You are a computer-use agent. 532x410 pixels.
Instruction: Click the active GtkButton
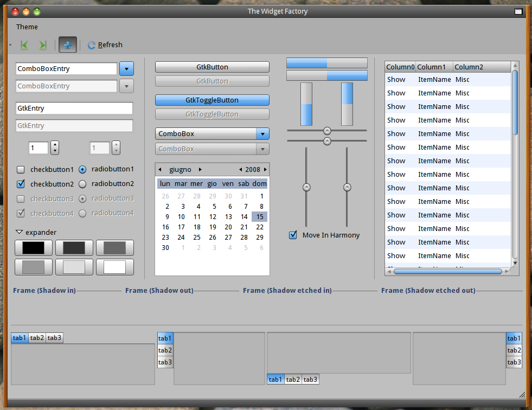(212, 67)
